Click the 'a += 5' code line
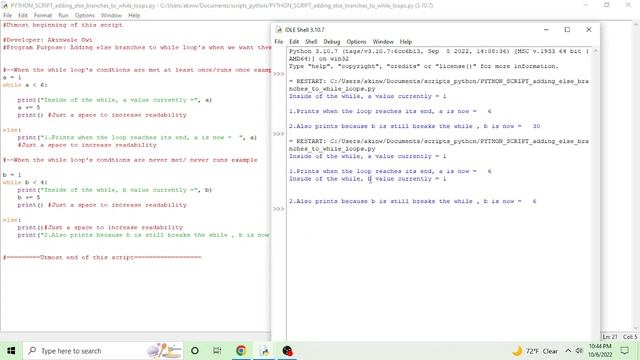Image resolution: width=640 pixels, height=360 pixels. pos(29,107)
